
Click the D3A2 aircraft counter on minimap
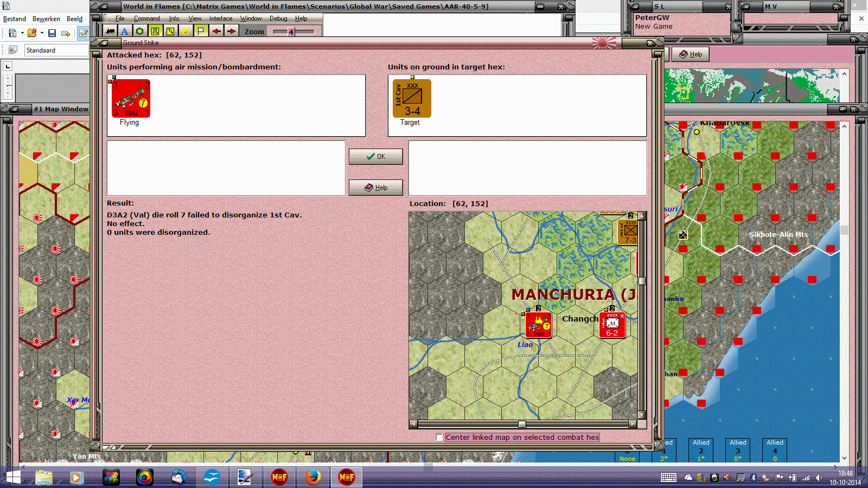539,325
